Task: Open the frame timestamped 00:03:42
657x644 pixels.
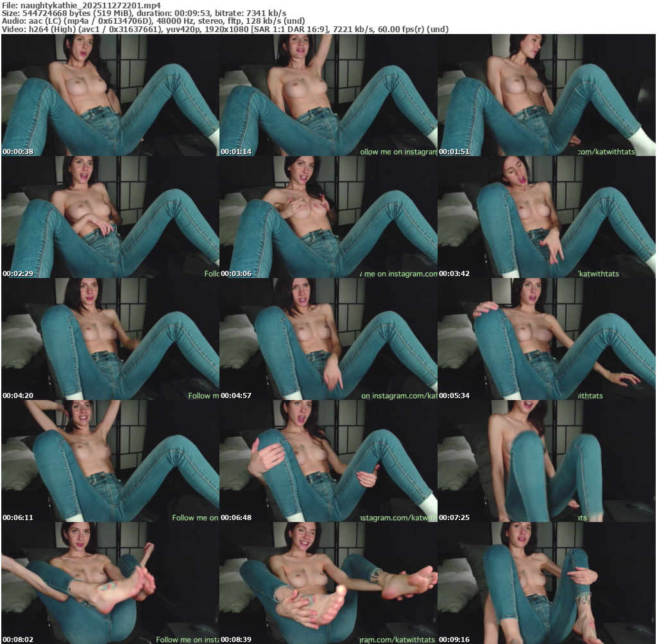Action: click(x=546, y=216)
